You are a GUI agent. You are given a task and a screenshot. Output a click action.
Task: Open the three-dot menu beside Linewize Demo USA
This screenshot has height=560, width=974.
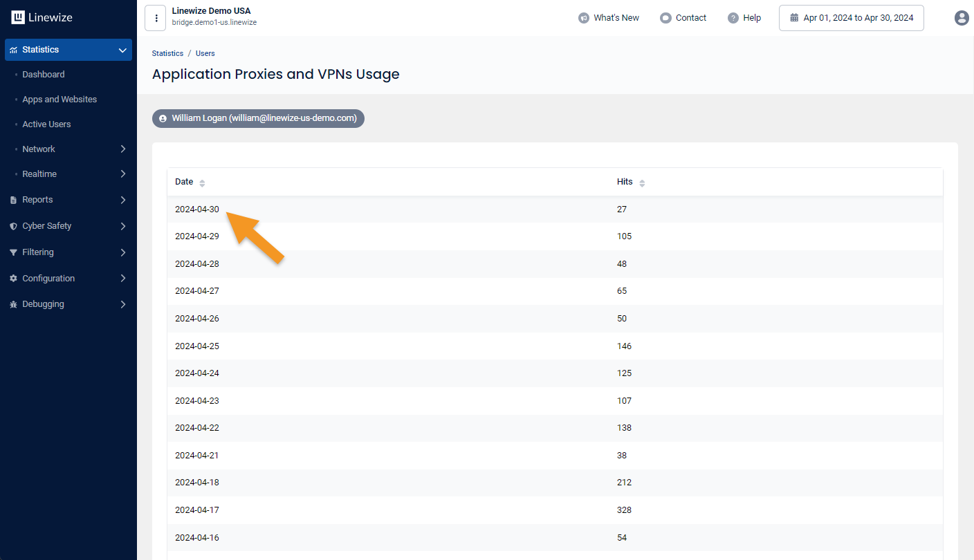point(156,18)
